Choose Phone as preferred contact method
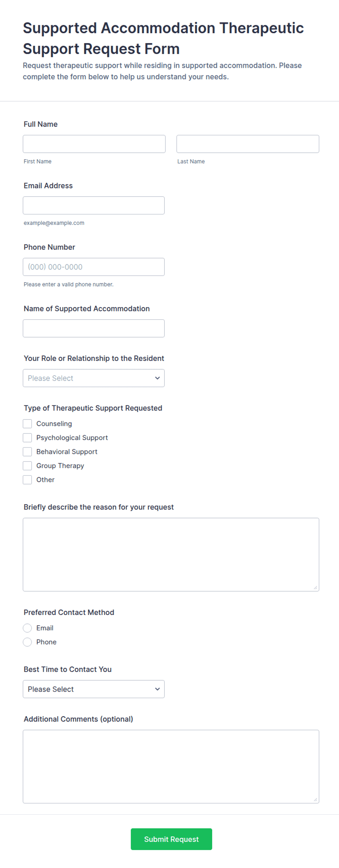Screen dimensions: 339x868 coord(27,642)
